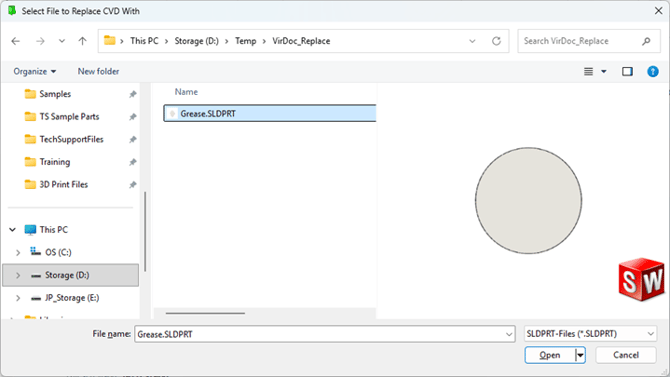Open Samples quick access folder
The height and width of the screenshot is (377, 670).
(x=55, y=94)
